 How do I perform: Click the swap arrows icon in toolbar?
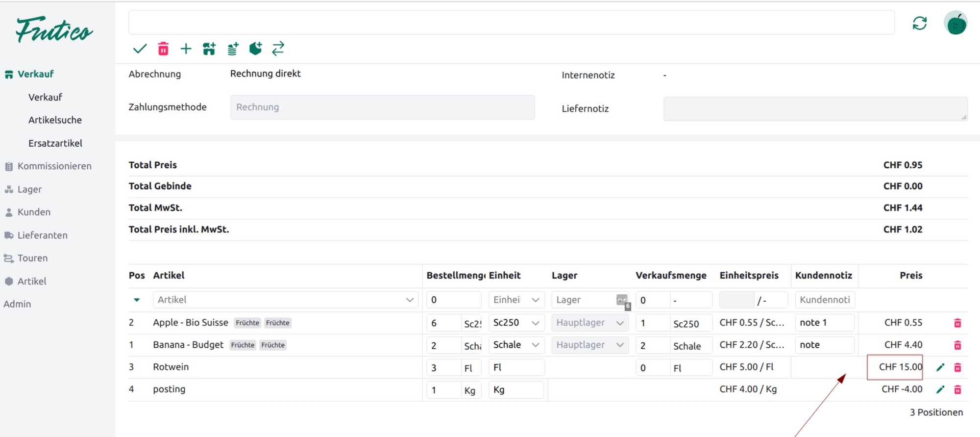pyautogui.click(x=278, y=49)
